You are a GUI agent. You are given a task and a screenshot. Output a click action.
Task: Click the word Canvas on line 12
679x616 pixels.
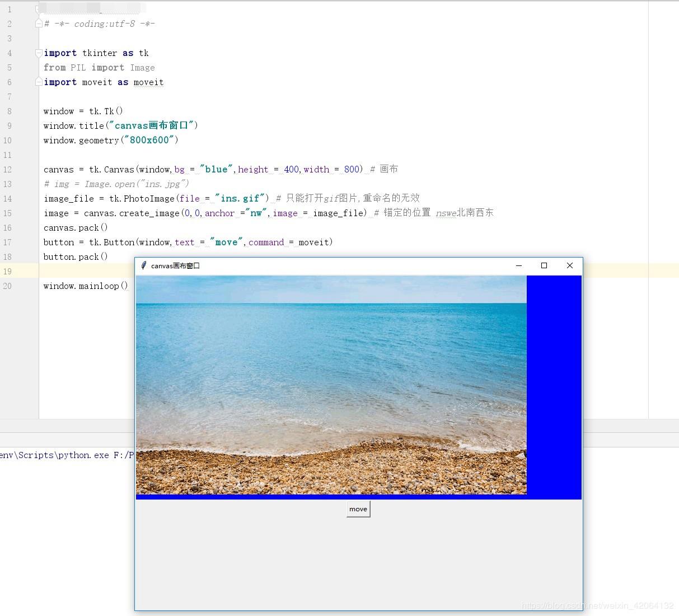point(120,169)
